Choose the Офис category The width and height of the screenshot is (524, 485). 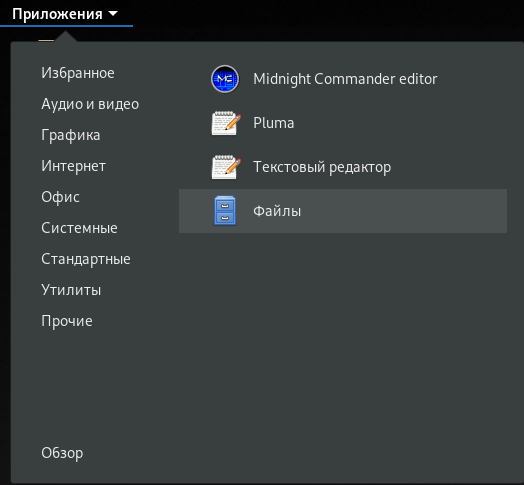[60, 197]
